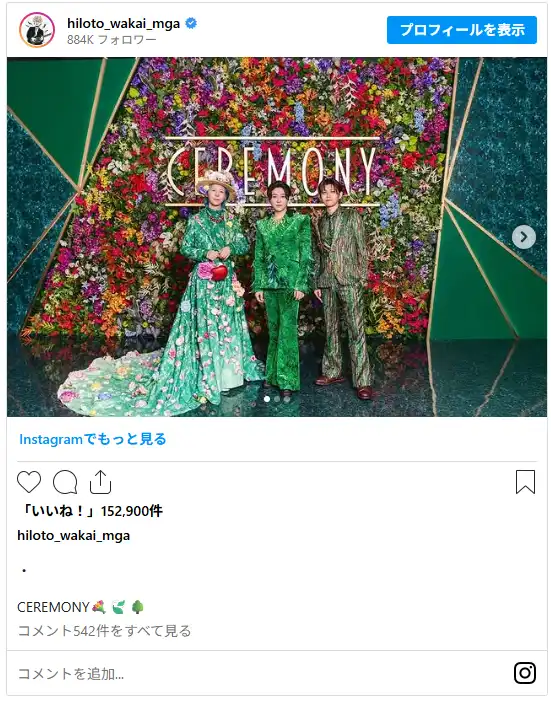Open hiloto_wakai_mga profile avatar

[x=37, y=30]
